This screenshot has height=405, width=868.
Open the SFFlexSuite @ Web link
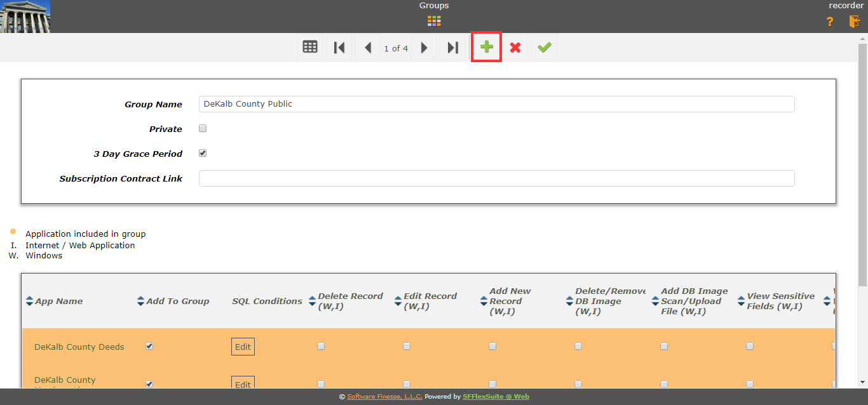[496, 397]
